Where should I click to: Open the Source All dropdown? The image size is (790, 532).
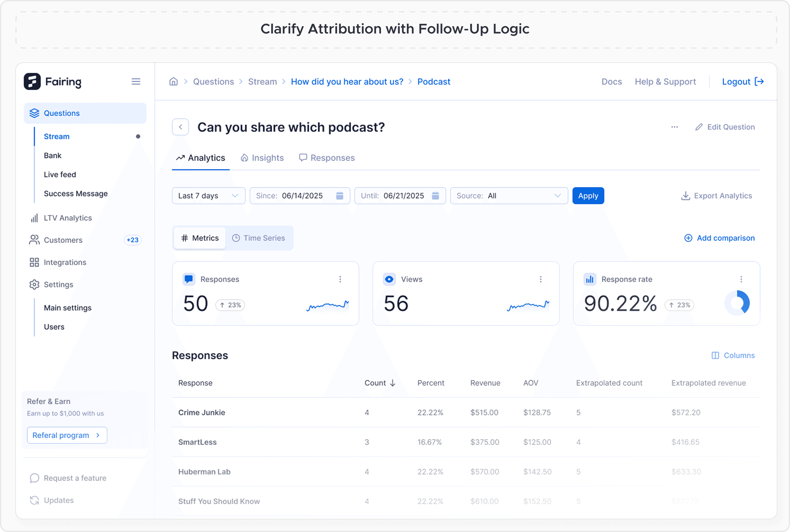click(x=509, y=196)
